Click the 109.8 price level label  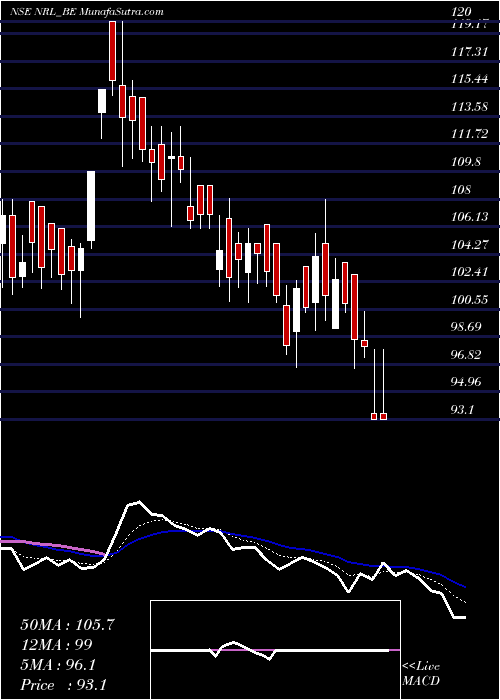tap(466, 162)
